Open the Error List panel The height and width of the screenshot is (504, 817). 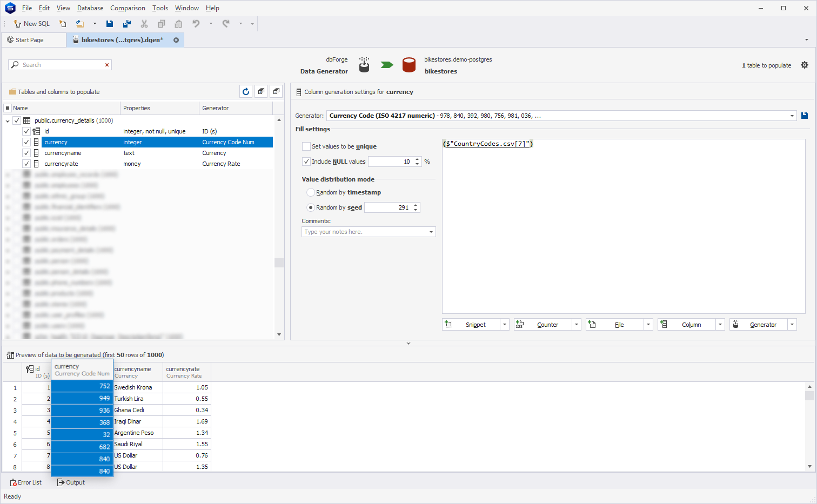pyautogui.click(x=26, y=482)
